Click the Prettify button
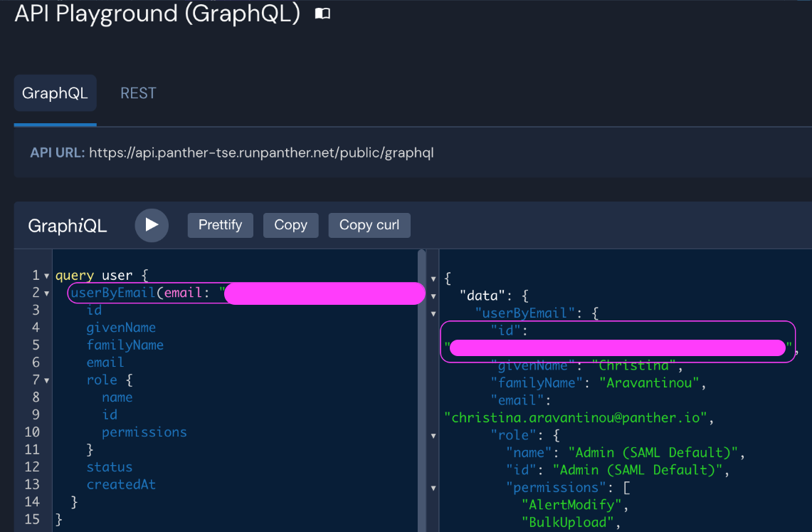 pos(220,225)
